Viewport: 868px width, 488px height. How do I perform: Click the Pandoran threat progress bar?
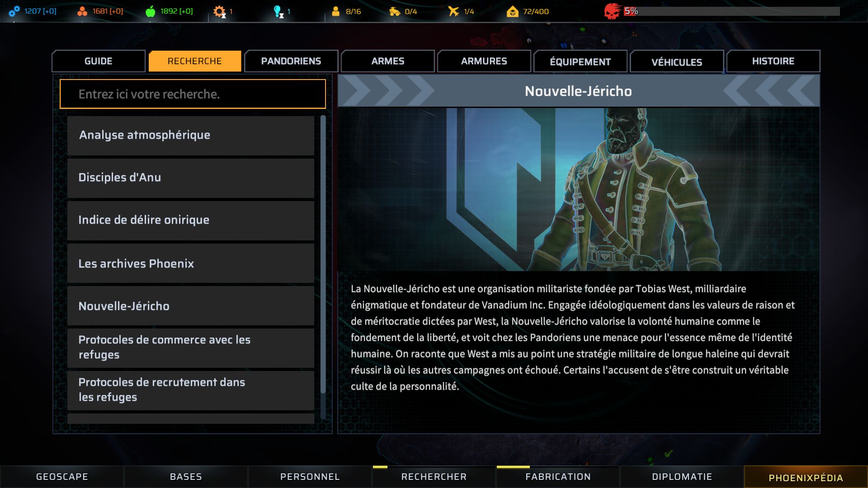pos(731,11)
